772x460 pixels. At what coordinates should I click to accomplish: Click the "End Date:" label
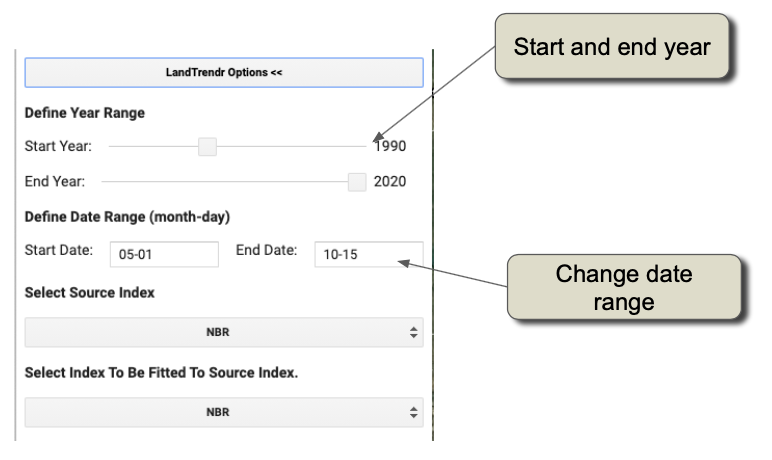(x=266, y=250)
